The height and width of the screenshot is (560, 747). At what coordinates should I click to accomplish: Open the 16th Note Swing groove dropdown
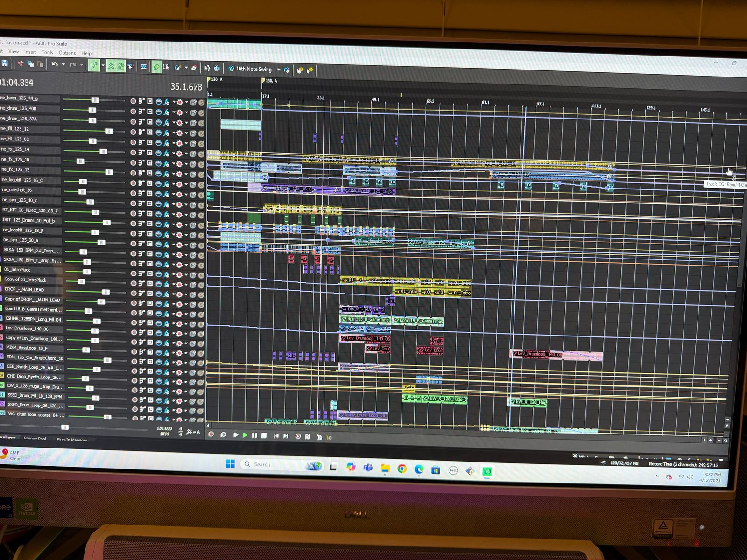point(279,70)
